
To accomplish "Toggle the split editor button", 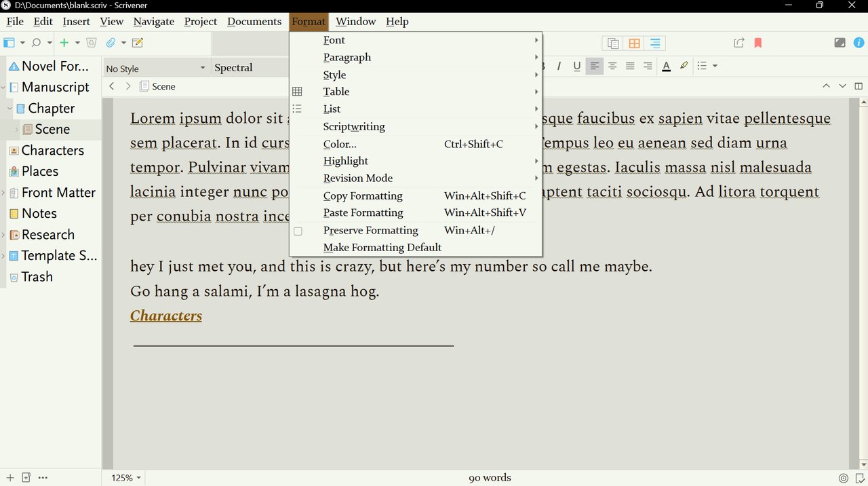I will click(859, 86).
